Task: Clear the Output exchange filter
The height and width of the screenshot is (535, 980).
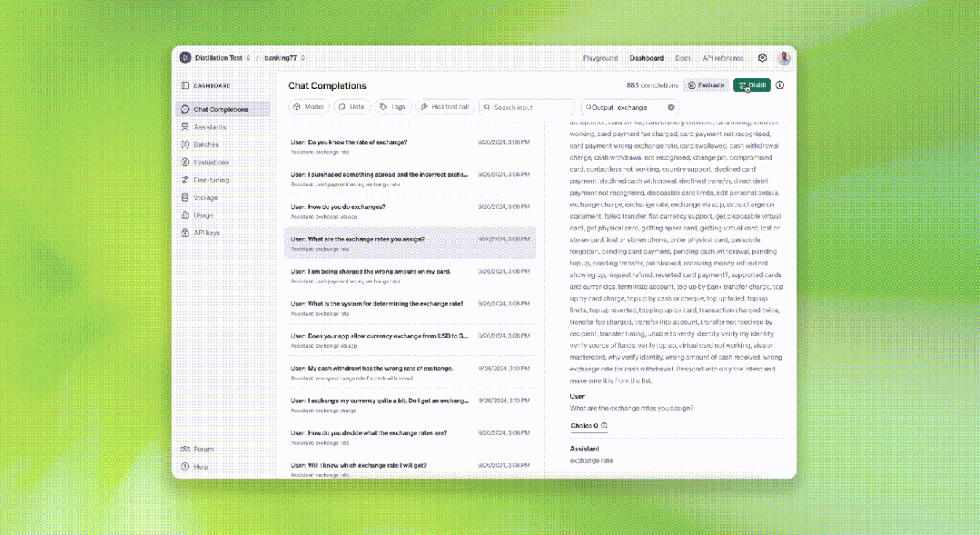Action: (671, 107)
